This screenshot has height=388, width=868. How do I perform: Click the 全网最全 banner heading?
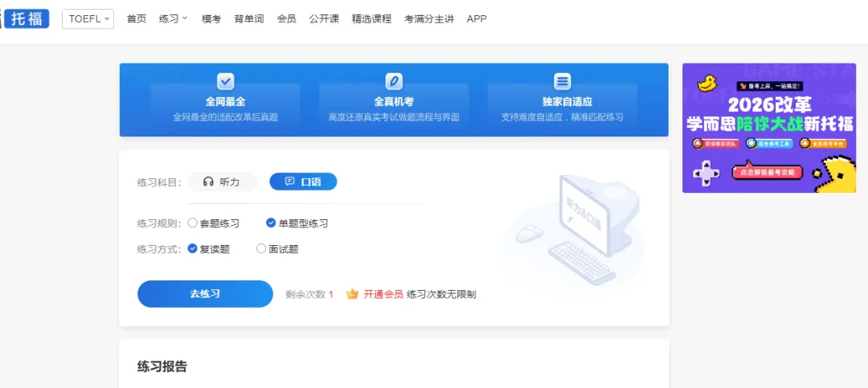[x=225, y=102]
